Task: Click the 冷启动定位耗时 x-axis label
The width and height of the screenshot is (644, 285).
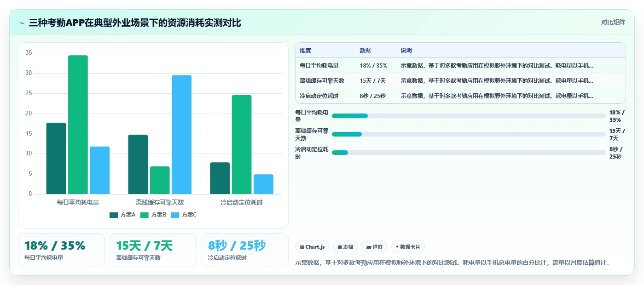Action: 242,202
